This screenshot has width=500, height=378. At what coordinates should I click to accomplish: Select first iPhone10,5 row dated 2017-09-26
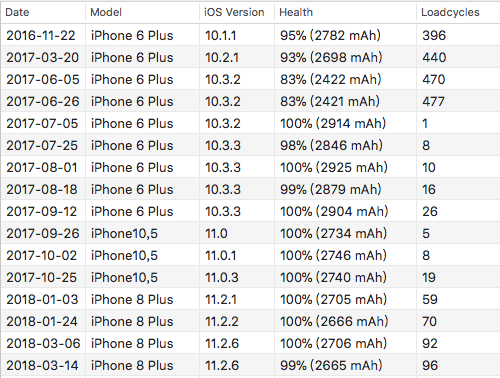click(x=250, y=233)
